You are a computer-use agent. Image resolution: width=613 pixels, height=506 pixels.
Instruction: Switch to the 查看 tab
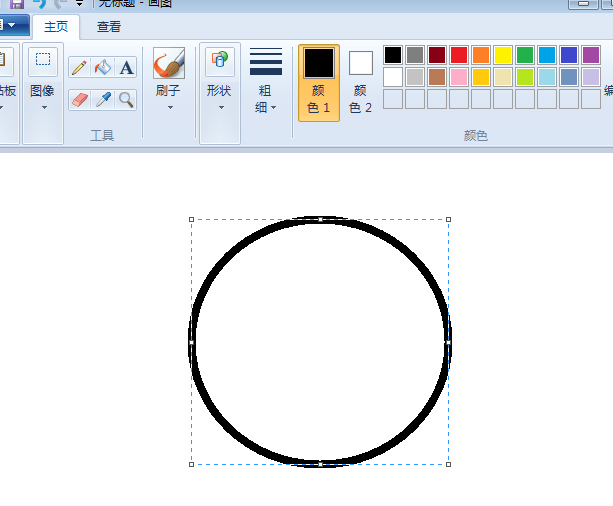pyautogui.click(x=109, y=27)
